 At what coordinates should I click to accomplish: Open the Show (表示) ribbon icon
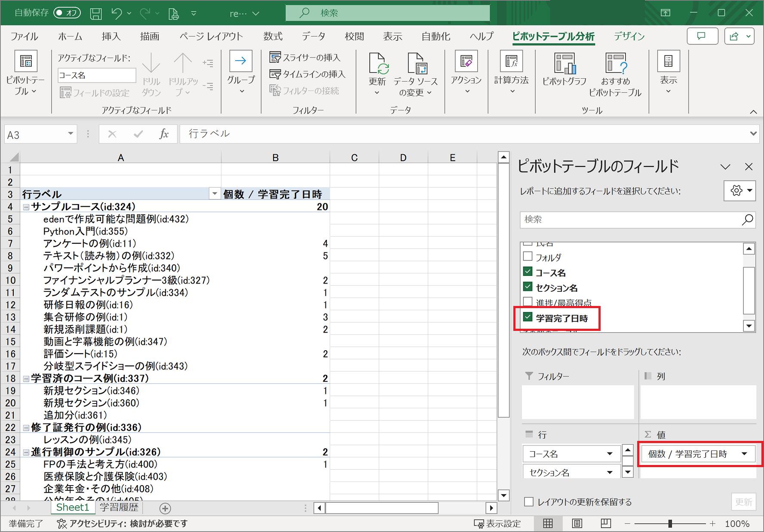coord(668,61)
